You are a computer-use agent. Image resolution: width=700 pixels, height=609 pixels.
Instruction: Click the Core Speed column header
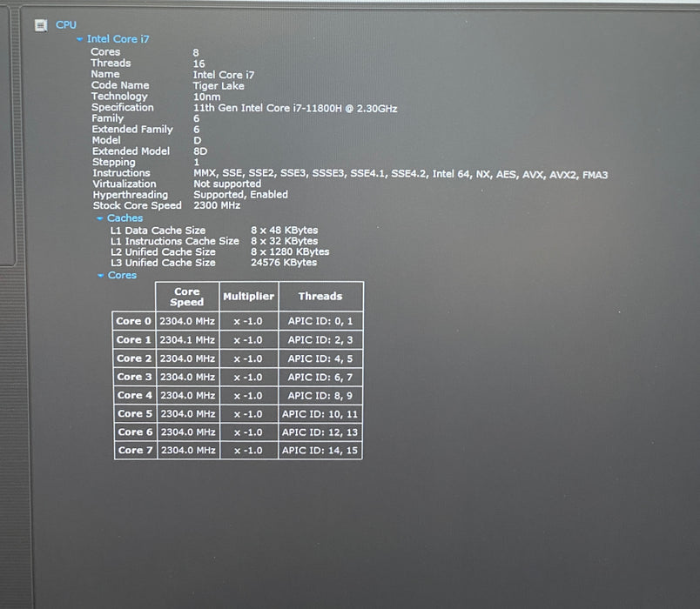[x=187, y=297]
